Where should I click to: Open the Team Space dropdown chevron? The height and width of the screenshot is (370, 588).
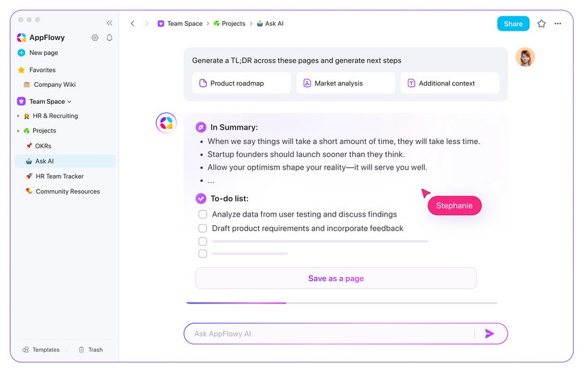tap(69, 102)
